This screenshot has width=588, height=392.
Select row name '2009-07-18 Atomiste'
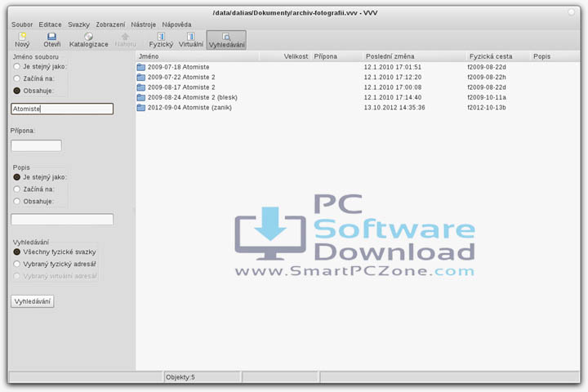click(x=179, y=67)
